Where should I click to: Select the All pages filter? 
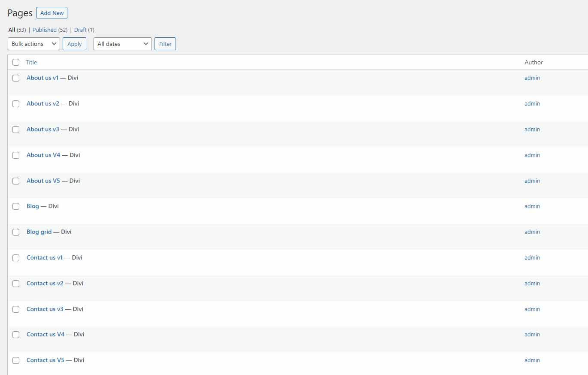(x=12, y=30)
